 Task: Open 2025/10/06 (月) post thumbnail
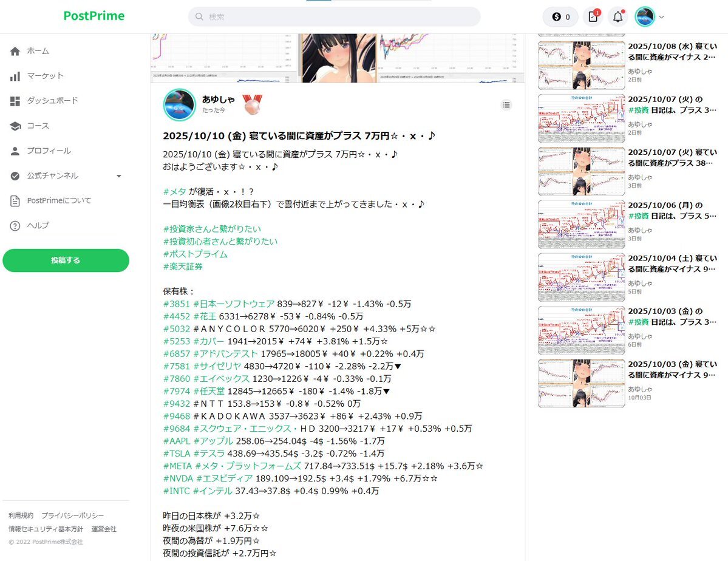pyautogui.click(x=581, y=224)
